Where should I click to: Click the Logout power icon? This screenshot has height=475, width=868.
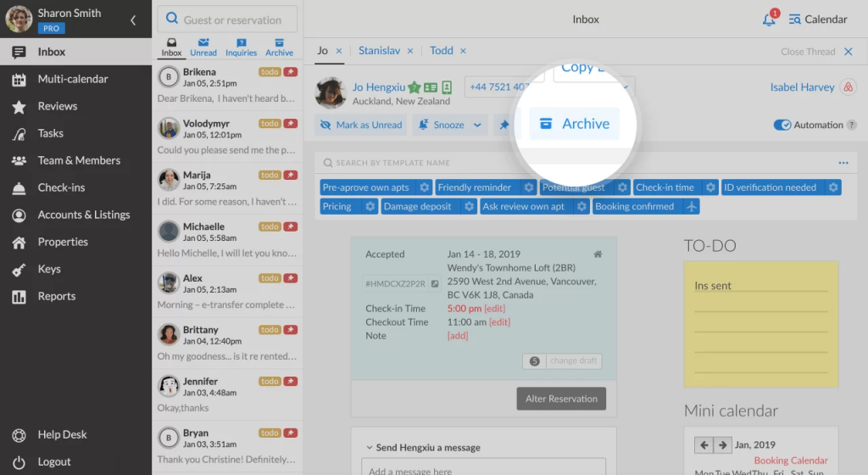point(19,462)
